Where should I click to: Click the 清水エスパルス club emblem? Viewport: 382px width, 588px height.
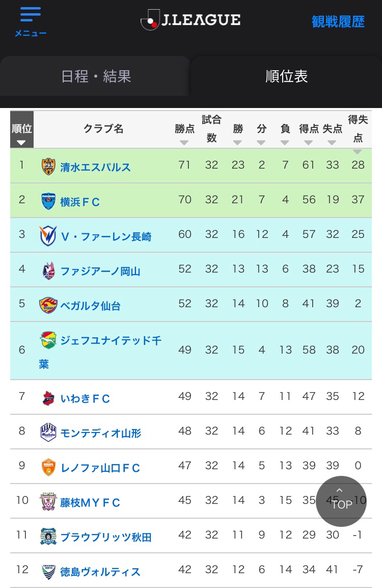pyautogui.click(x=48, y=167)
